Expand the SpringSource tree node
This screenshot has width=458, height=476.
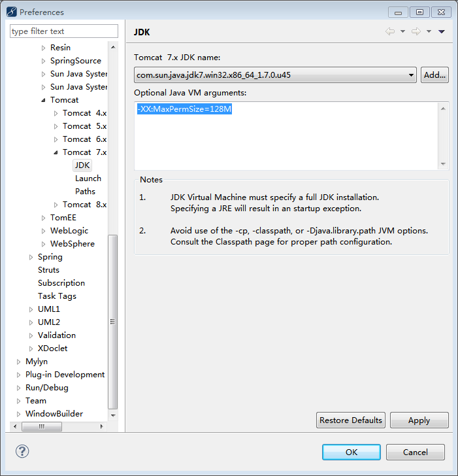point(43,61)
